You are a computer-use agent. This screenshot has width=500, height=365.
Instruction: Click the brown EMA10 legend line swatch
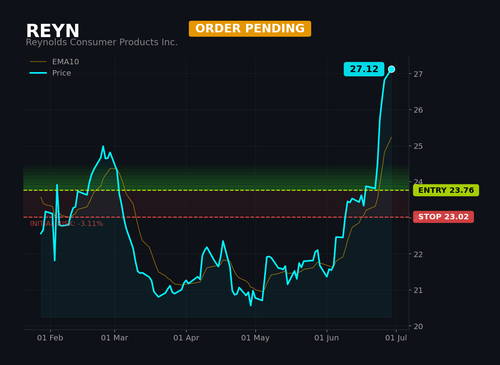(x=38, y=62)
